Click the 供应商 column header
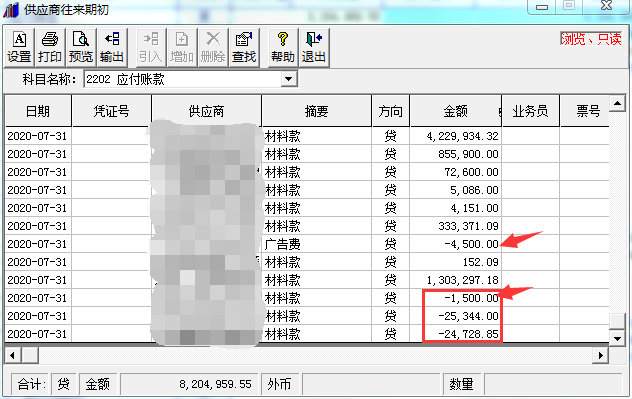This screenshot has height=399, width=632. 206,111
